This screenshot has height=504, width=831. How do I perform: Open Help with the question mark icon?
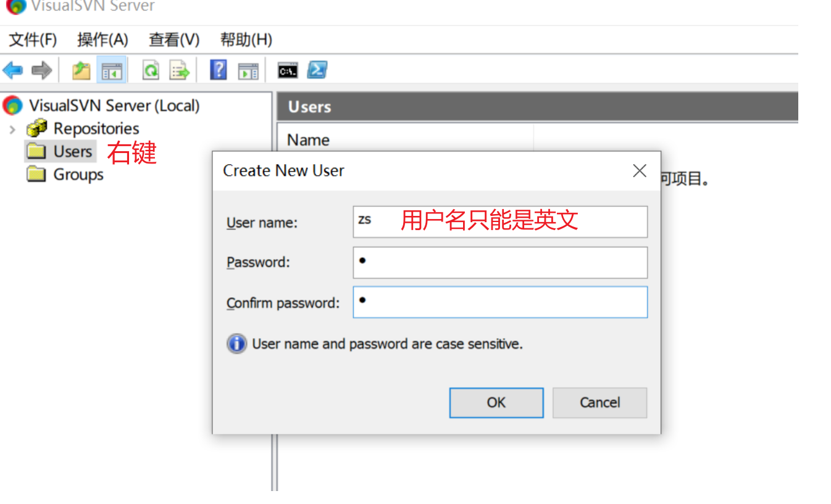tap(219, 70)
